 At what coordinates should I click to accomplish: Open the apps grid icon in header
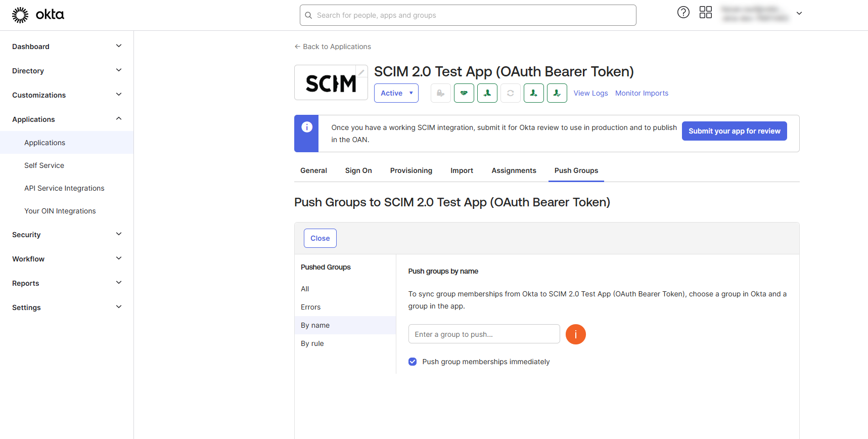705,13
